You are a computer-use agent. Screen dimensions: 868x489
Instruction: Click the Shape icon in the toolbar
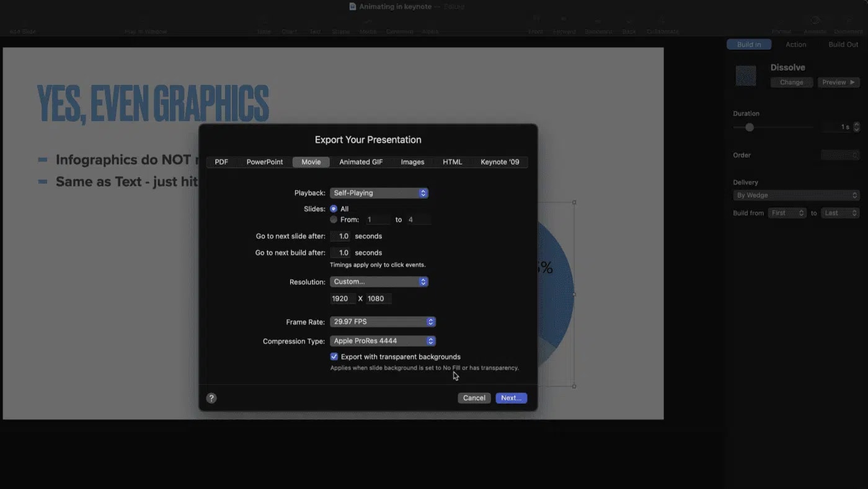pos(340,24)
